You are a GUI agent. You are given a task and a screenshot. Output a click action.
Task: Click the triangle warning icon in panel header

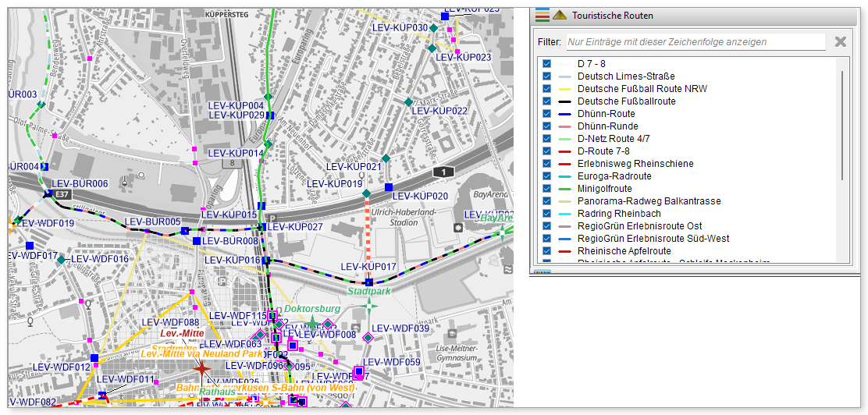(x=560, y=15)
